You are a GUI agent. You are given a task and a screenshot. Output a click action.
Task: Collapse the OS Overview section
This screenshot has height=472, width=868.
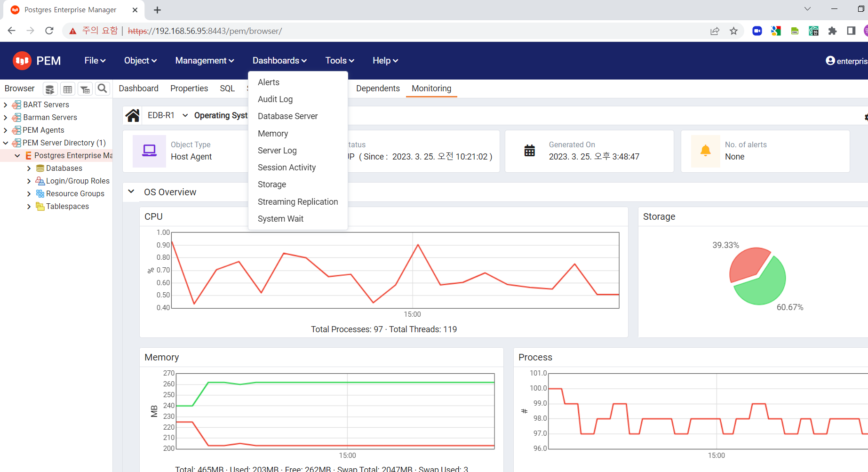point(131,192)
